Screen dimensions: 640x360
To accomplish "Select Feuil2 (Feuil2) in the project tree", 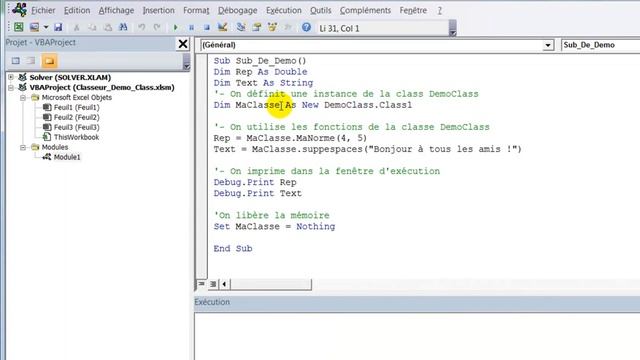I will 76,117.
